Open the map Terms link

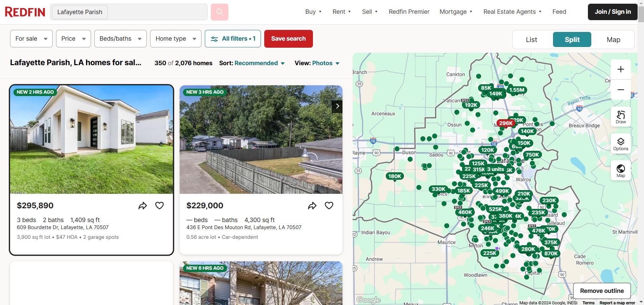[x=589, y=303]
